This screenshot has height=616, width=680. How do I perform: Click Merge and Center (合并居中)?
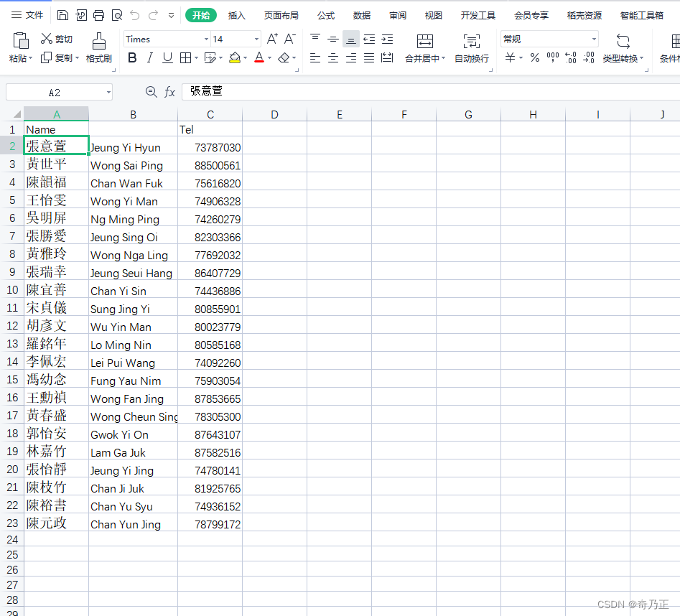click(x=425, y=47)
